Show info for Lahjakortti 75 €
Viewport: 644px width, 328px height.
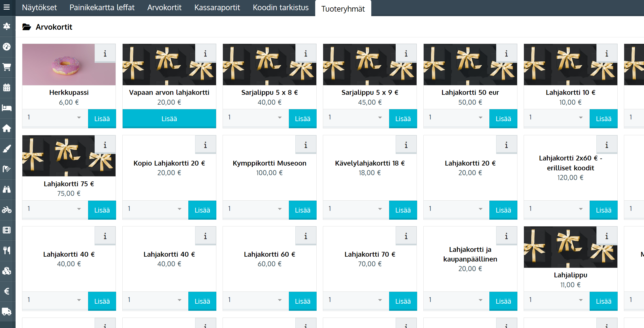105,145
